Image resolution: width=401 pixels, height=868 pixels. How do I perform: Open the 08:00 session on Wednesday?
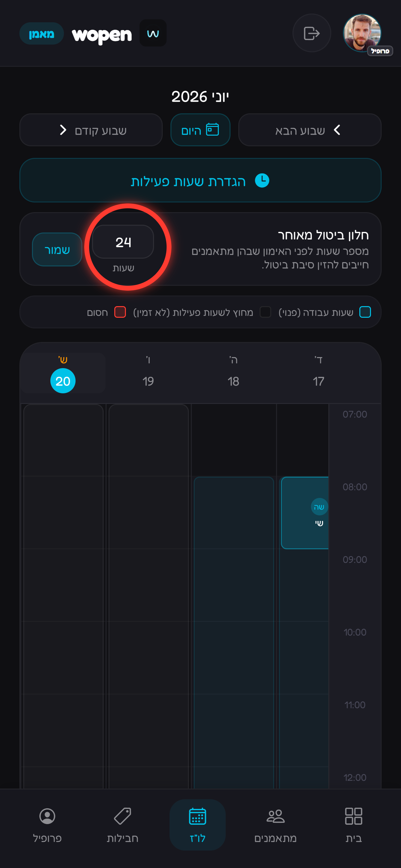(x=305, y=513)
